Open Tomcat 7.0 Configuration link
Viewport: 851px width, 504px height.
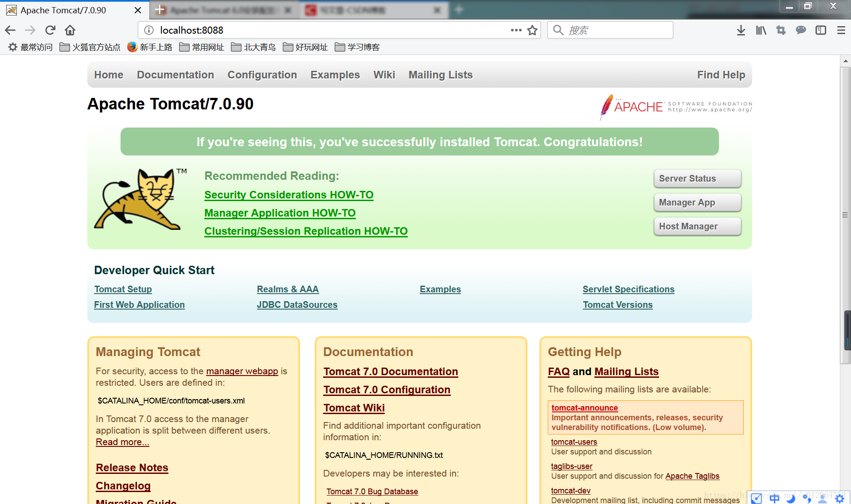point(387,390)
